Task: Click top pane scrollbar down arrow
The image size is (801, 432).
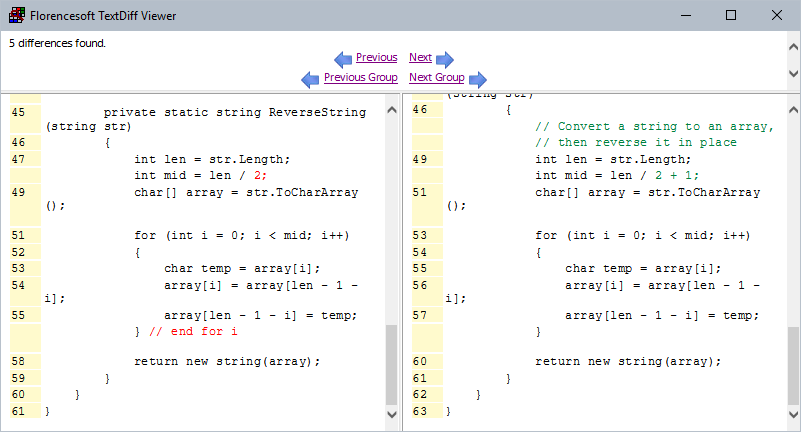Action: pyautogui.click(x=793, y=74)
